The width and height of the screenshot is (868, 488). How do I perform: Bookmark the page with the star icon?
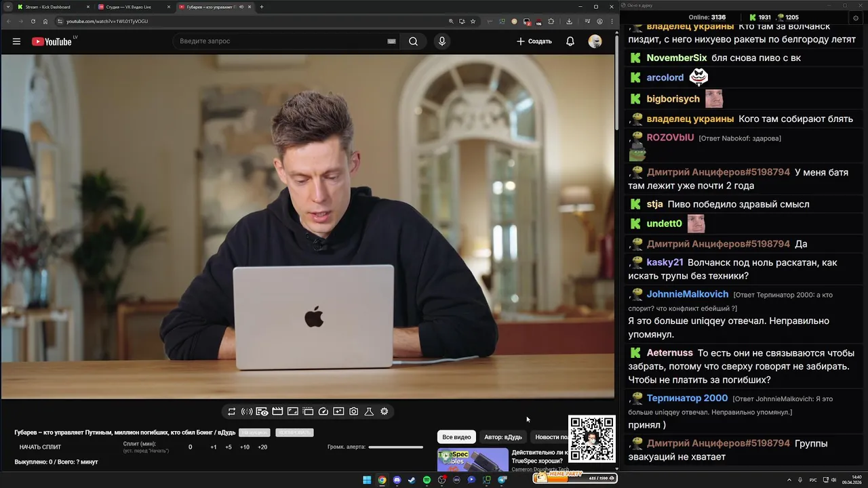(473, 21)
